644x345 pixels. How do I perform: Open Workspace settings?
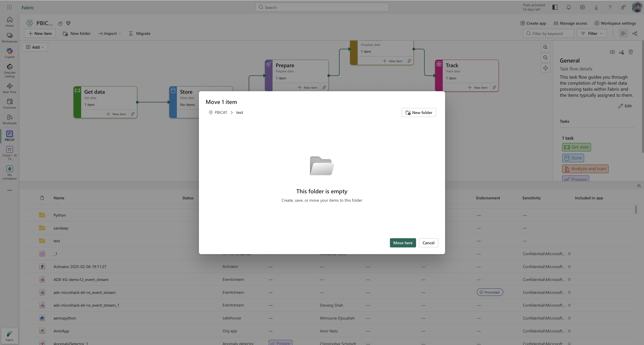[x=615, y=23]
